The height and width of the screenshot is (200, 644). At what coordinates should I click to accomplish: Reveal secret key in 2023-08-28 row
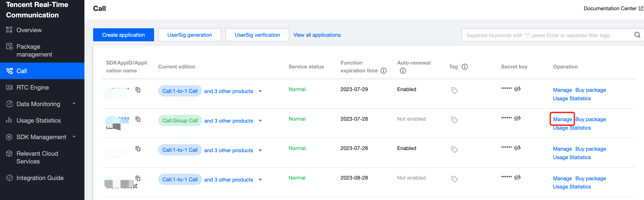(517, 177)
